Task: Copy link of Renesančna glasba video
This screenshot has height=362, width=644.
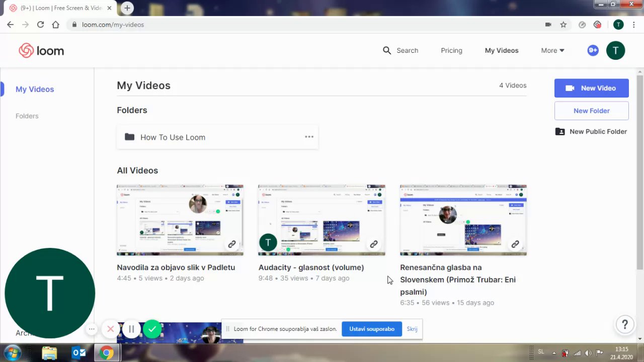Action: 515,244
